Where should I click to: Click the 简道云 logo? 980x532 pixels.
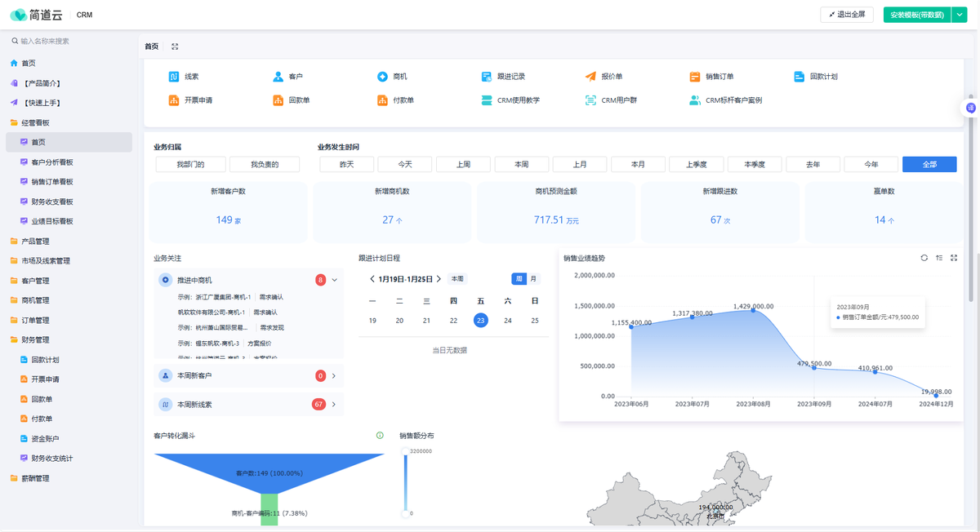36,15
